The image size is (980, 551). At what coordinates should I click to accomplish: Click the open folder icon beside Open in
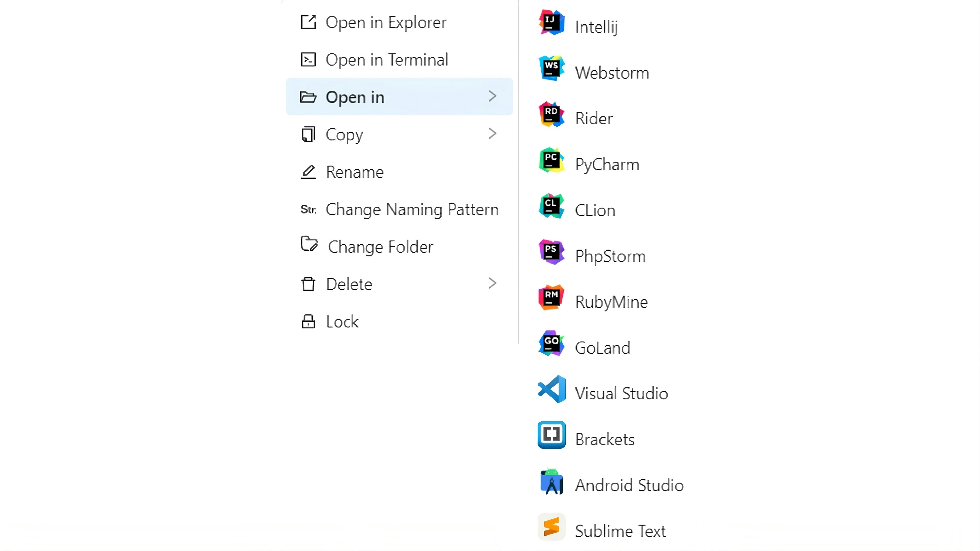pyautogui.click(x=308, y=97)
